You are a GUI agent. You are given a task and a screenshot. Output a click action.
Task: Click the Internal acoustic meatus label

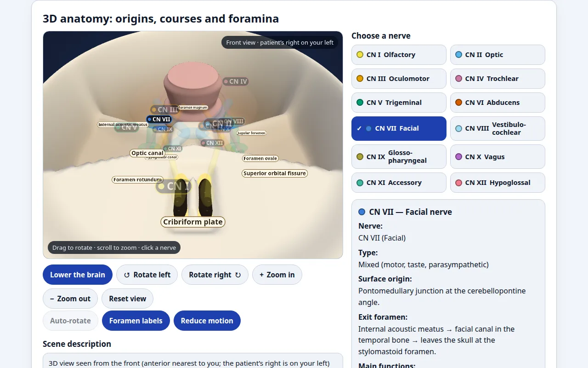[x=123, y=125]
